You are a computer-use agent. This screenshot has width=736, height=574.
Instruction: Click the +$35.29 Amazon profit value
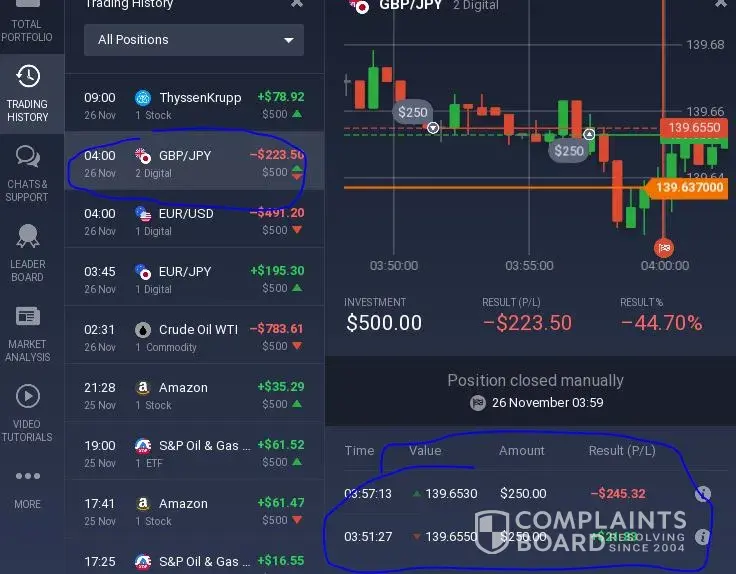coord(281,387)
